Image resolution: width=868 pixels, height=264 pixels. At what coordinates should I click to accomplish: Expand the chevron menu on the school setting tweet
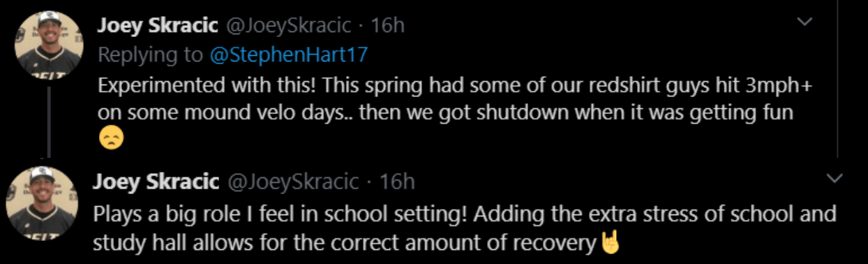pos(835,179)
